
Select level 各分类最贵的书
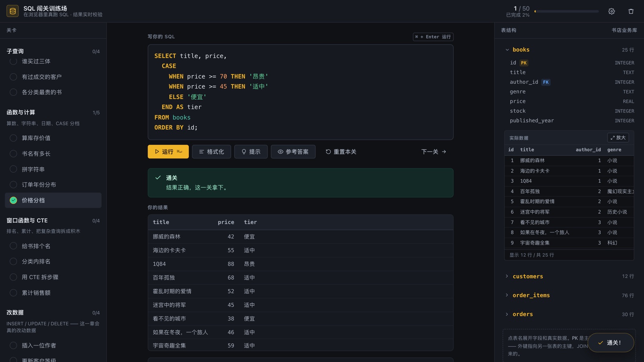[x=53, y=92]
